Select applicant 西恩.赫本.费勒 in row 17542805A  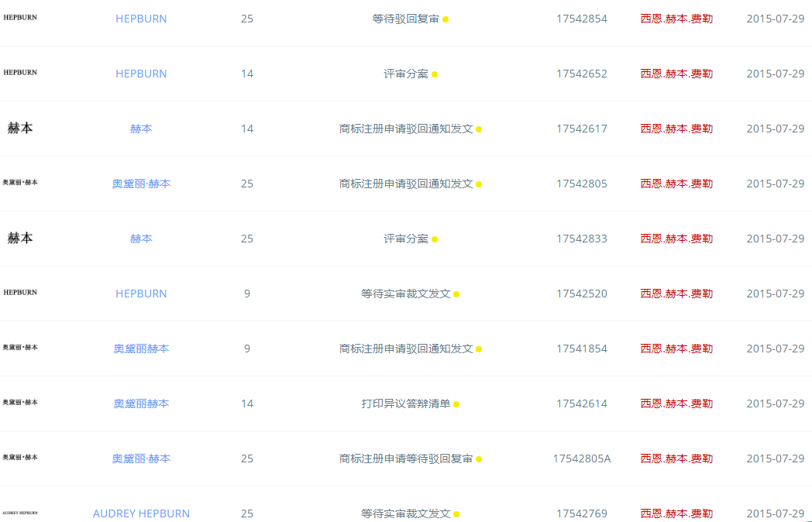[676, 458]
